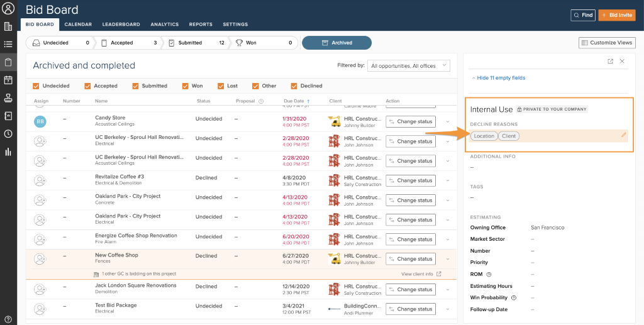Open detail panel in new window icon

[610, 61]
